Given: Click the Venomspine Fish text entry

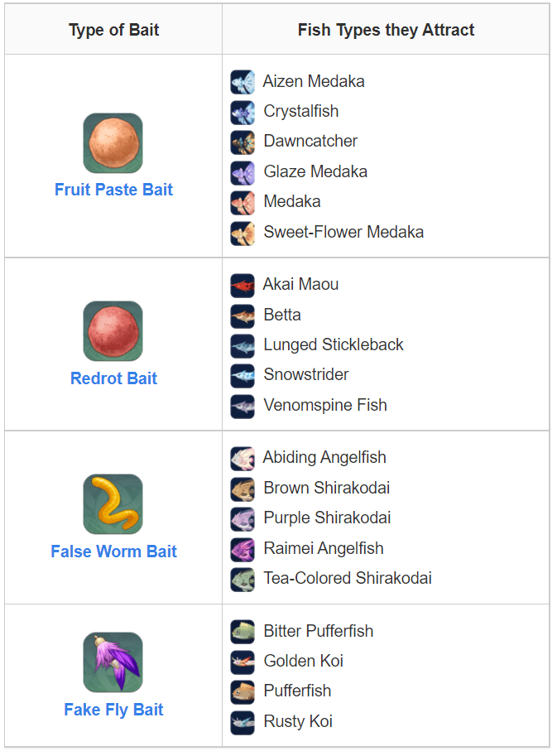Looking at the screenshot, I should click(x=325, y=405).
